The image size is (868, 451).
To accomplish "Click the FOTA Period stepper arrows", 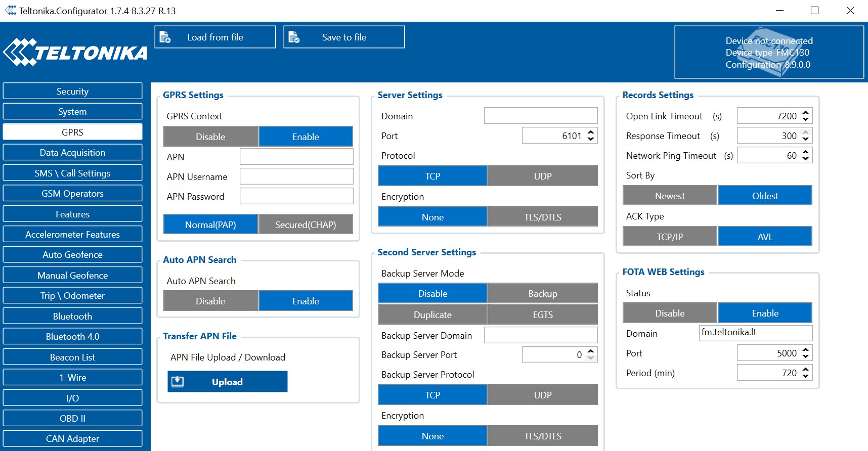I will (806, 373).
